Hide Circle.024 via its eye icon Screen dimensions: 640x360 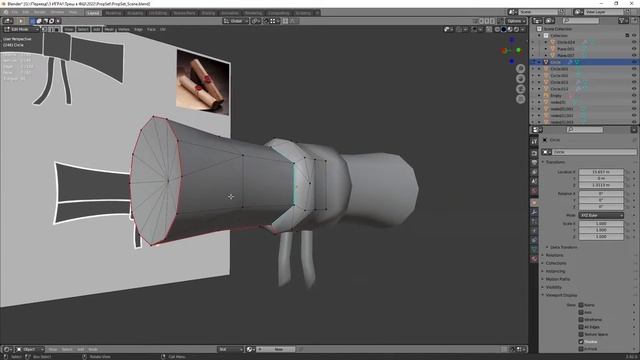pos(634,42)
